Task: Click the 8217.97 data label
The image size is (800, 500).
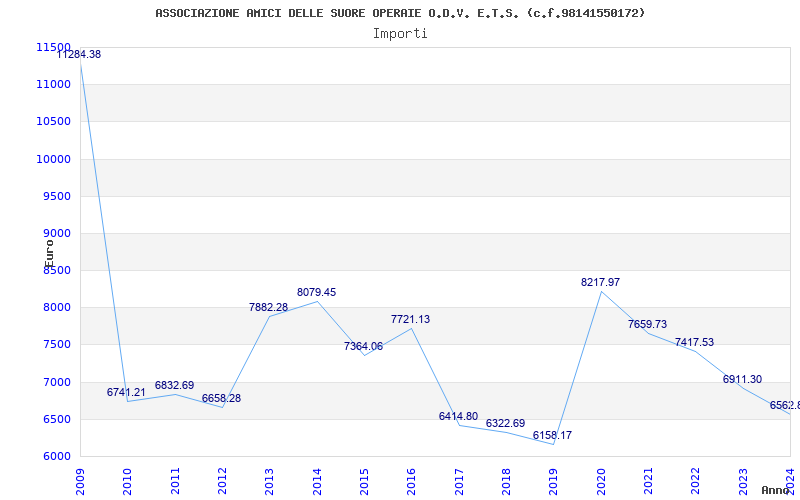Action: point(601,282)
